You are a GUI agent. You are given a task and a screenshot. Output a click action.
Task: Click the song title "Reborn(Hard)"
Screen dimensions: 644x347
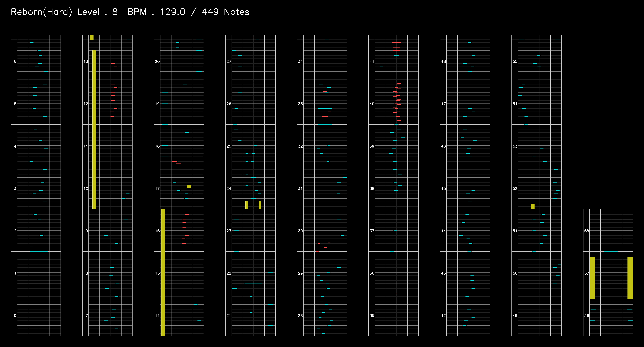41,12
